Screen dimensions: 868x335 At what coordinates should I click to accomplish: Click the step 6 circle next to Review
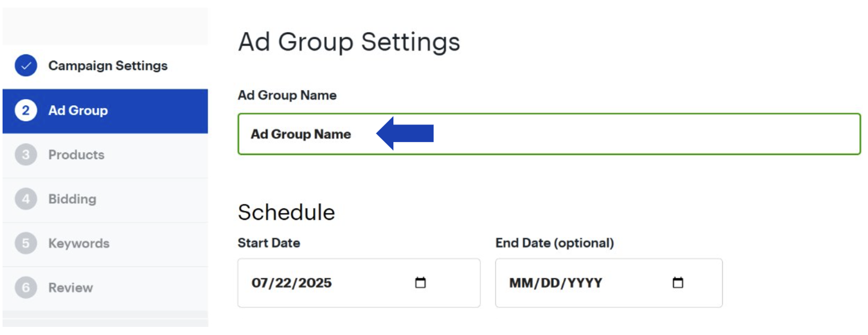(26, 288)
